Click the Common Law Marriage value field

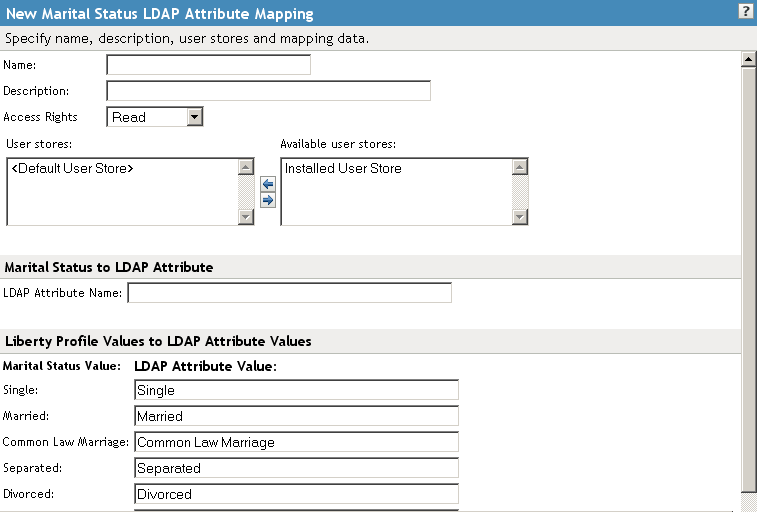(x=296, y=442)
